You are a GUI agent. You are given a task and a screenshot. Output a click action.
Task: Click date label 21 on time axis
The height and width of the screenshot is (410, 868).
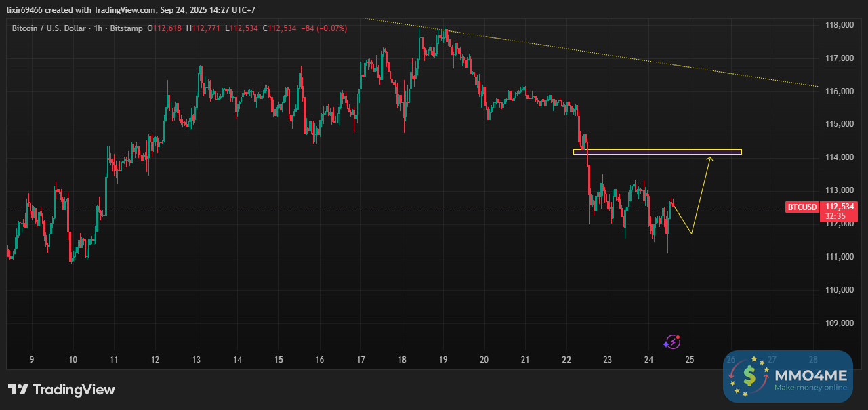coord(525,360)
